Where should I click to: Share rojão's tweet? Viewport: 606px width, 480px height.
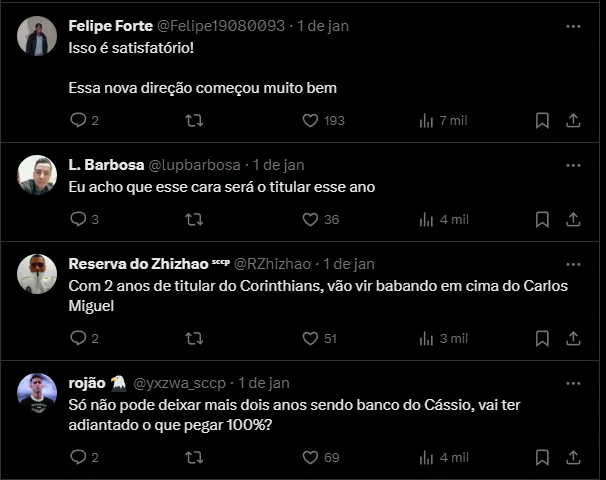(574, 457)
